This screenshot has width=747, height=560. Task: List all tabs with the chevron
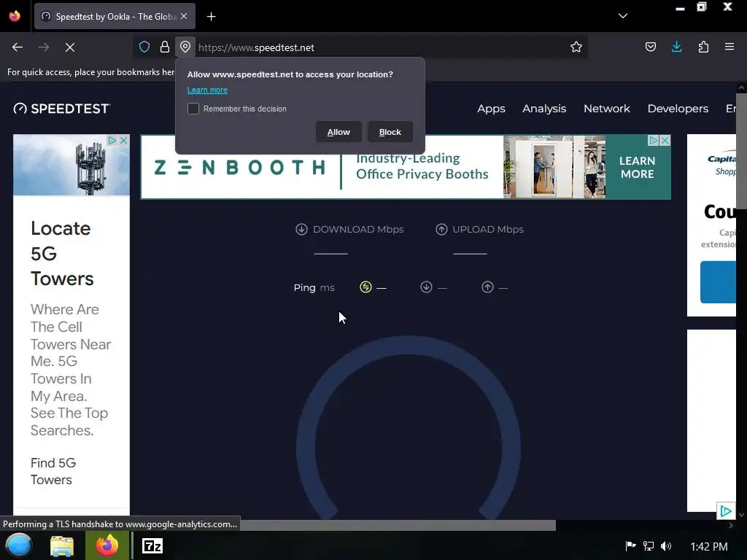pos(623,16)
